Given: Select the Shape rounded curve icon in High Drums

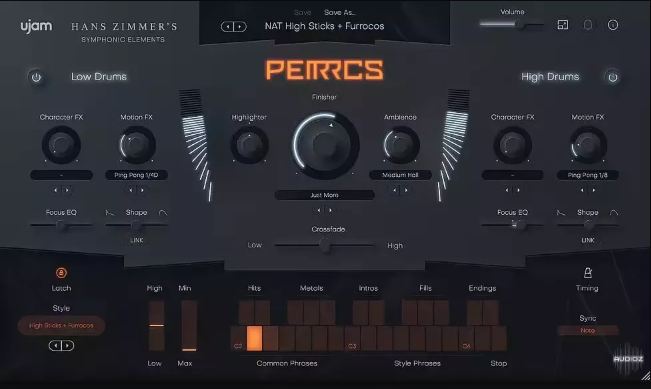Looking at the screenshot, I should pyautogui.click(x=614, y=213).
